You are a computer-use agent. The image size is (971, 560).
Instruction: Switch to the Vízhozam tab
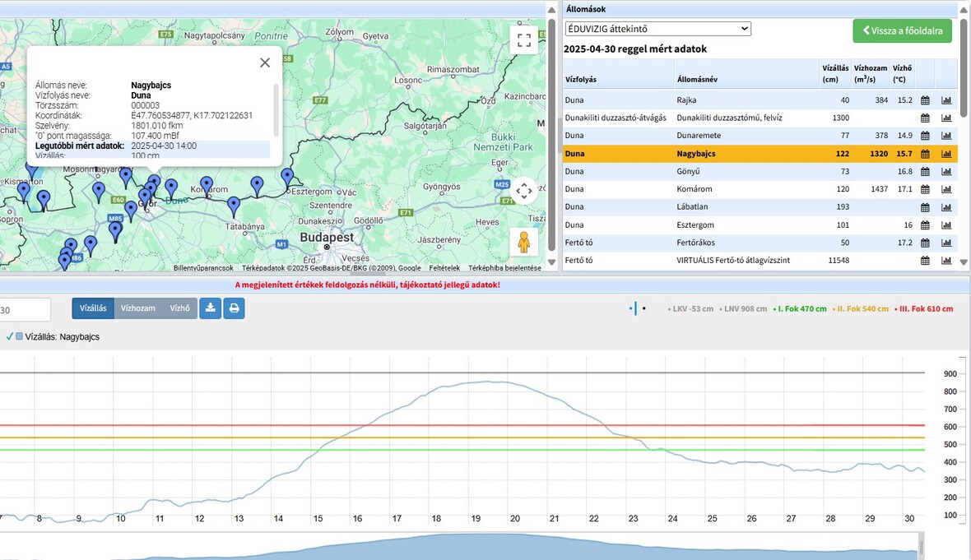tap(137, 308)
